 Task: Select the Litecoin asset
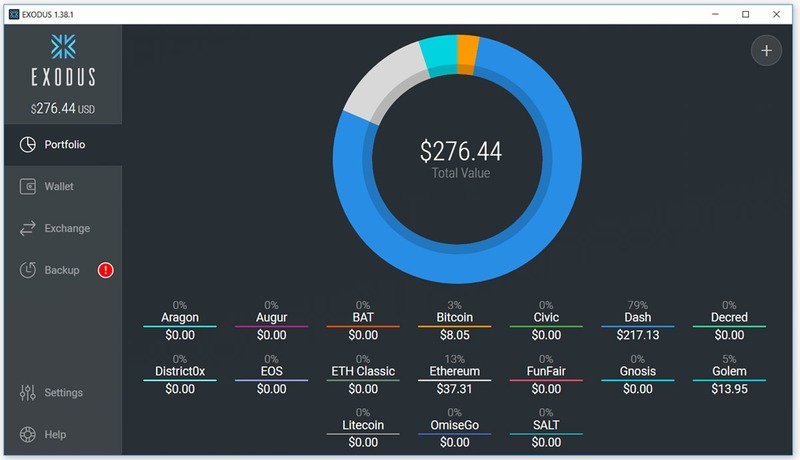click(363, 428)
